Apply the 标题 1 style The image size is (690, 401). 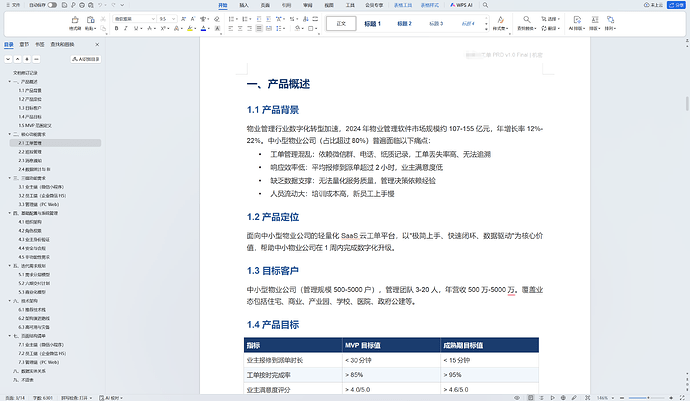[x=372, y=23]
